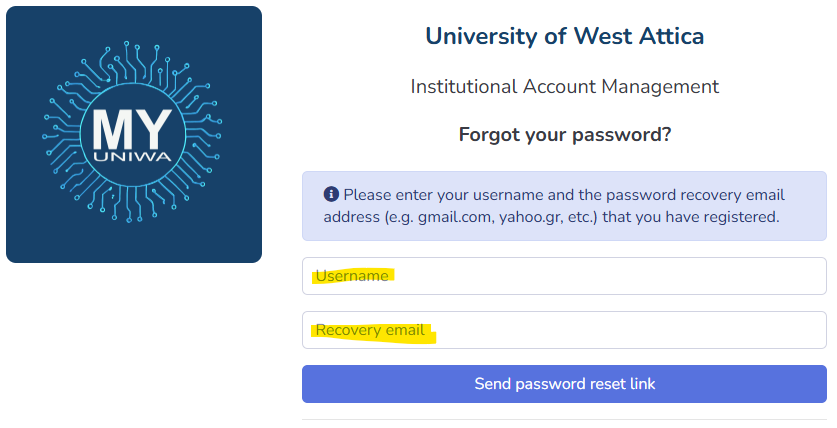Click the highlighted Recovery email placeholder text
The width and height of the screenshot is (837, 428).
[x=370, y=330]
